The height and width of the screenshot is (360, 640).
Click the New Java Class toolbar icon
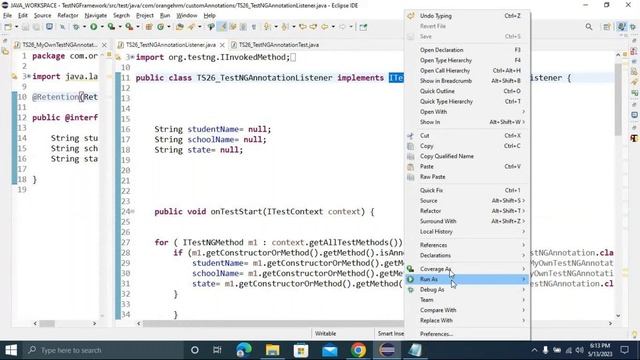click(x=160, y=27)
